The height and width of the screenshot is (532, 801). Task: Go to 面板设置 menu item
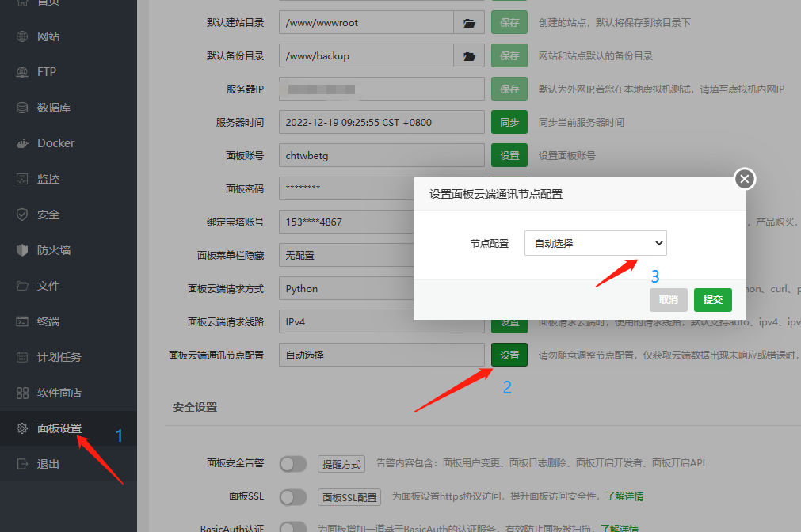pos(59,428)
